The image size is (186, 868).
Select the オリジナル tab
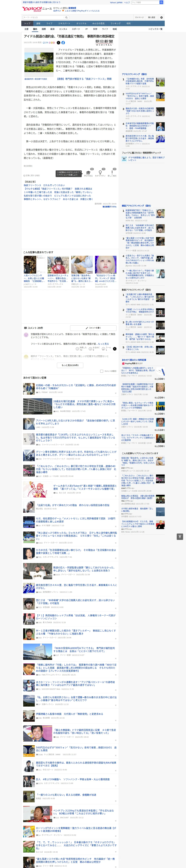(81, 24)
